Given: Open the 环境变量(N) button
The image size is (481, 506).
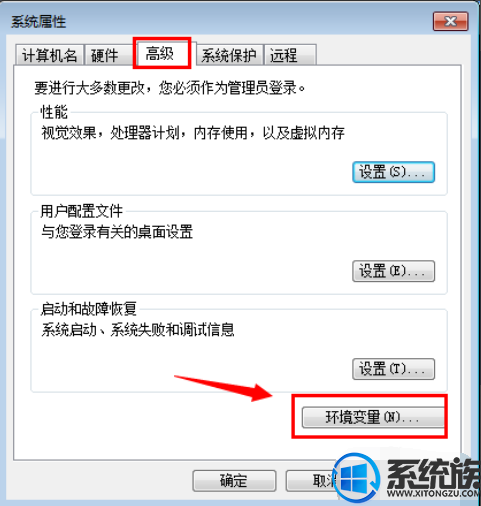Looking at the screenshot, I should click(x=373, y=417).
